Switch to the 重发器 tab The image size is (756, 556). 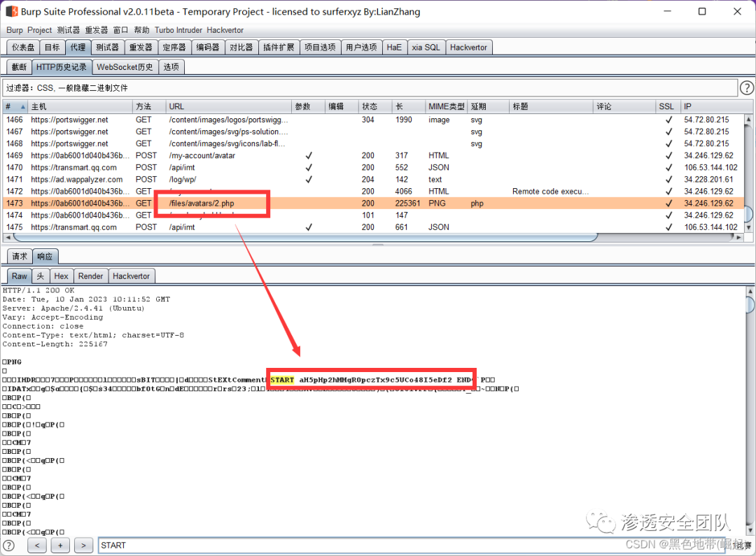[141, 48]
